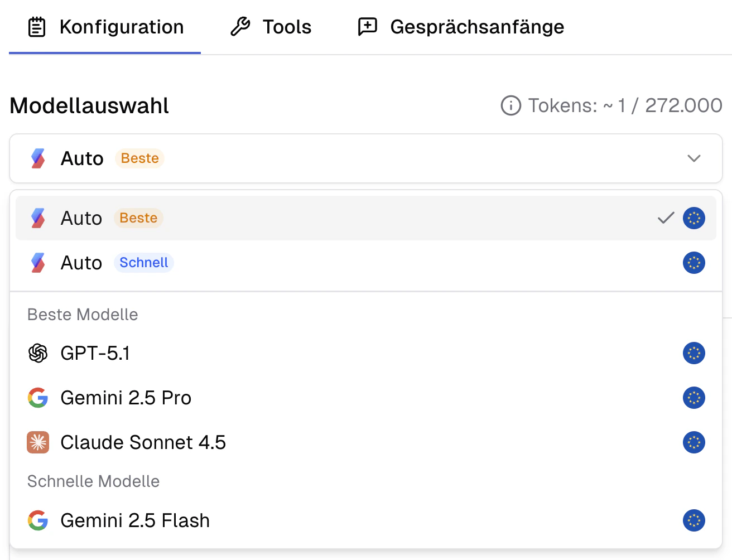Switch to the Tools tab
The image size is (732, 560).
[271, 27]
